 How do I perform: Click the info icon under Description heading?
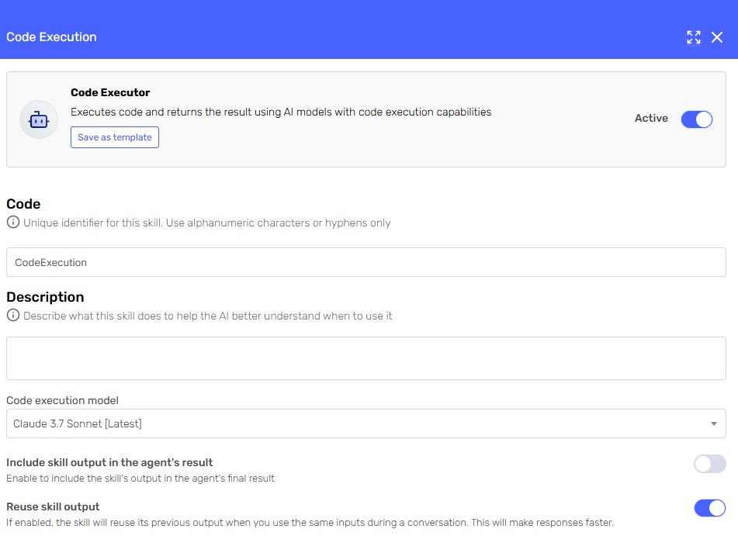(13, 316)
